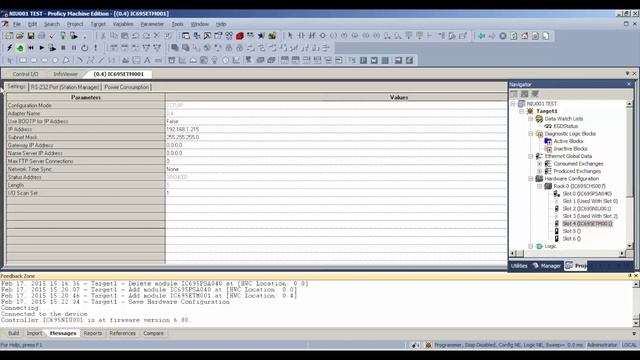
Task: Open the Window menu
Action: [200, 24]
